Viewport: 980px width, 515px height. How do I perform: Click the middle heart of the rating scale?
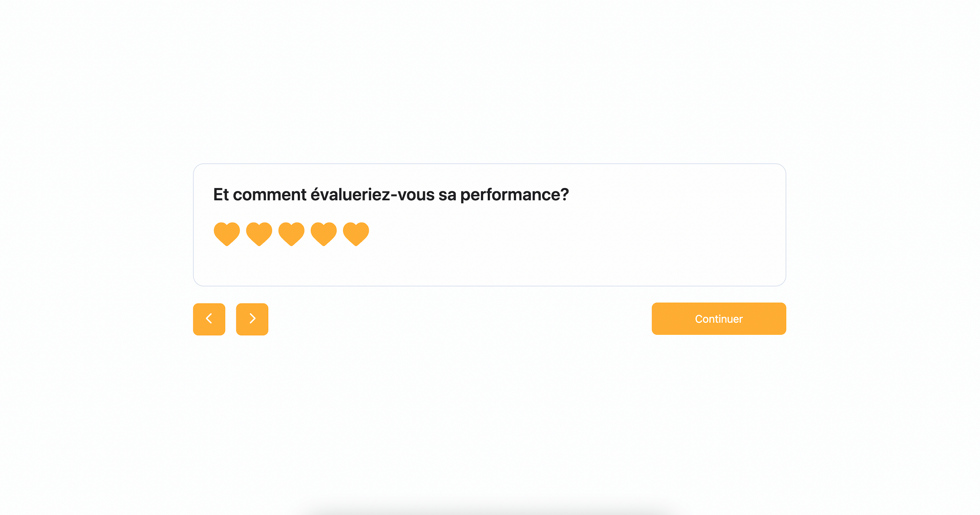click(x=291, y=233)
